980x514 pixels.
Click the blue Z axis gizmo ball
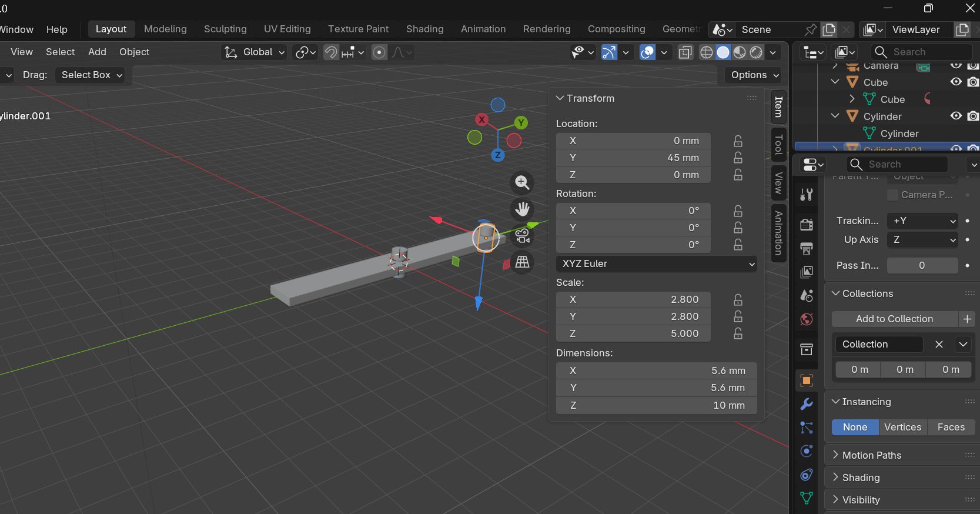[498, 155]
